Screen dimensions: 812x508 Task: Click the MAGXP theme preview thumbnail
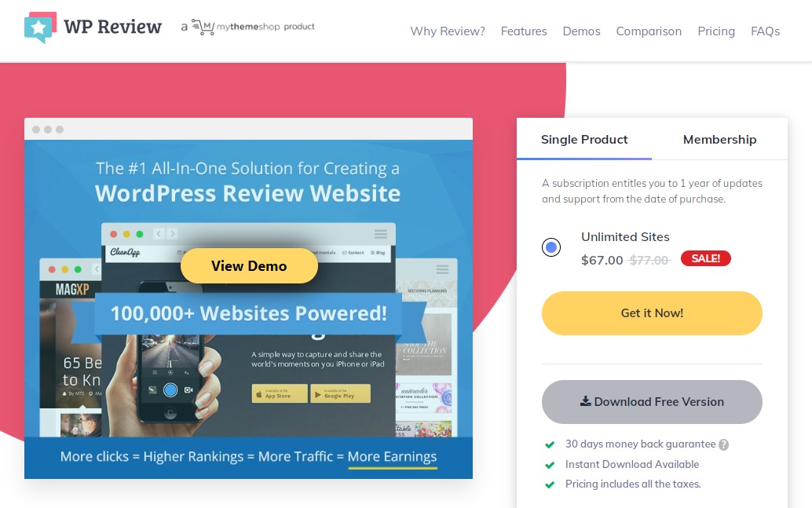(x=71, y=347)
